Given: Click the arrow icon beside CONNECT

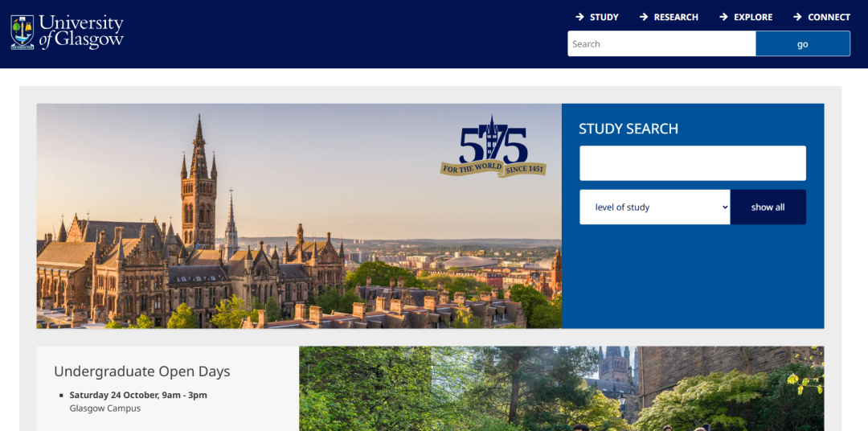Looking at the screenshot, I should pos(798,17).
